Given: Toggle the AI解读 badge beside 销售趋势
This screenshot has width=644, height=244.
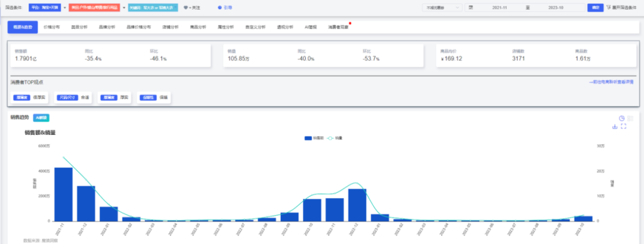Looking at the screenshot, I should pyautogui.click(x=41, y=118).
